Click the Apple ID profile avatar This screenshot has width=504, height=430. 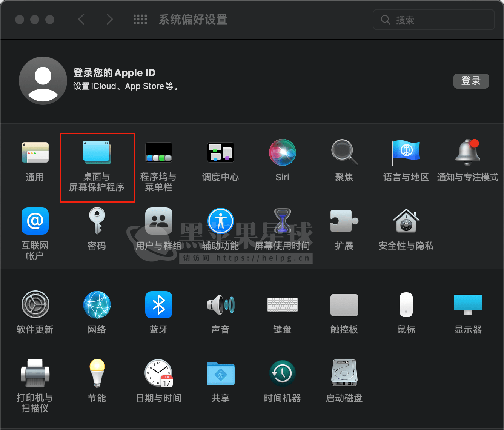pos(43,81)
